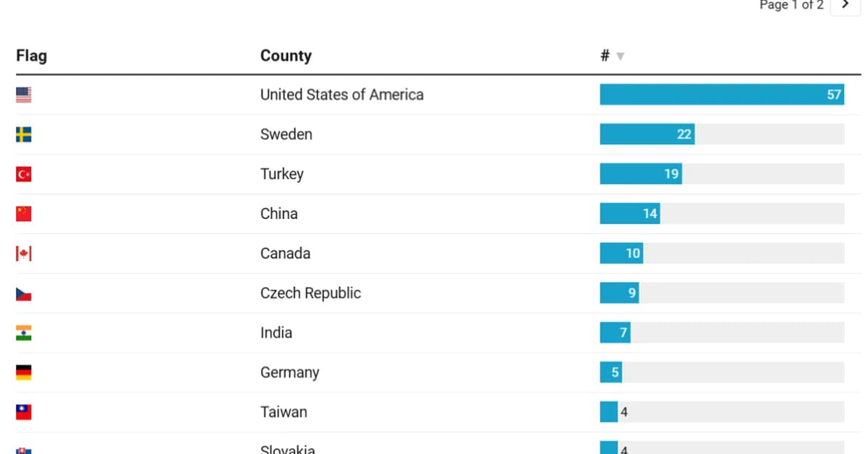Sort by the # column arrow
The width and height of the screenshot is (868, 454).
620,56
